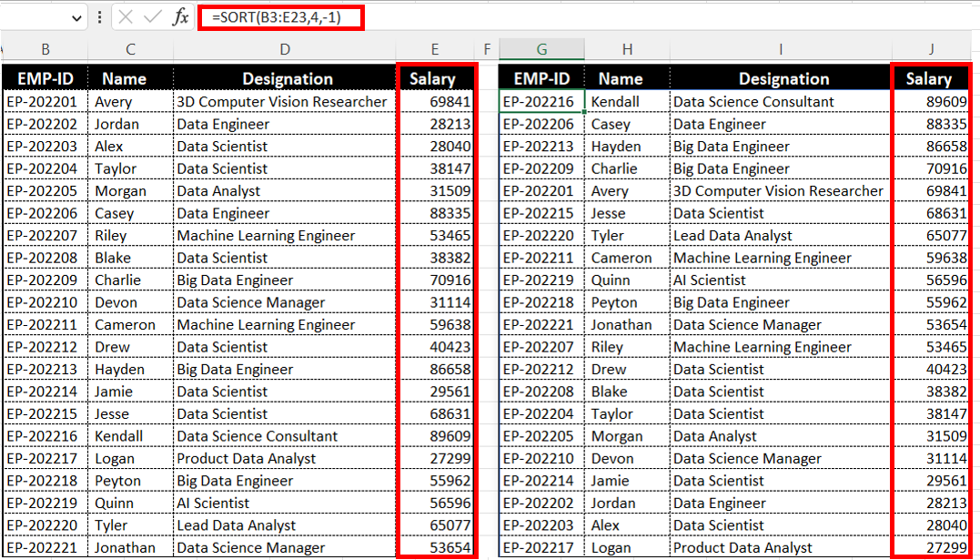
Task: Select column G header
Action: click(541, 49)
